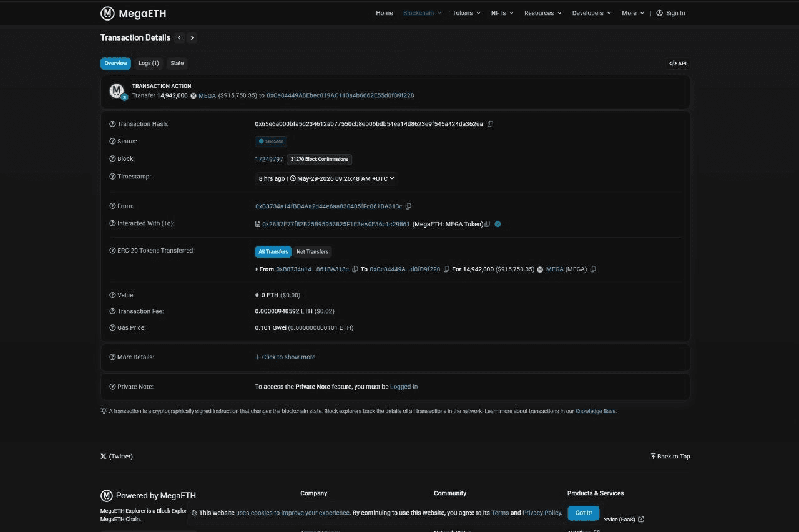Screen dimensions: 799x532
Task: Copy the transaction hash to clipboard
Action: tap(490, 124)
